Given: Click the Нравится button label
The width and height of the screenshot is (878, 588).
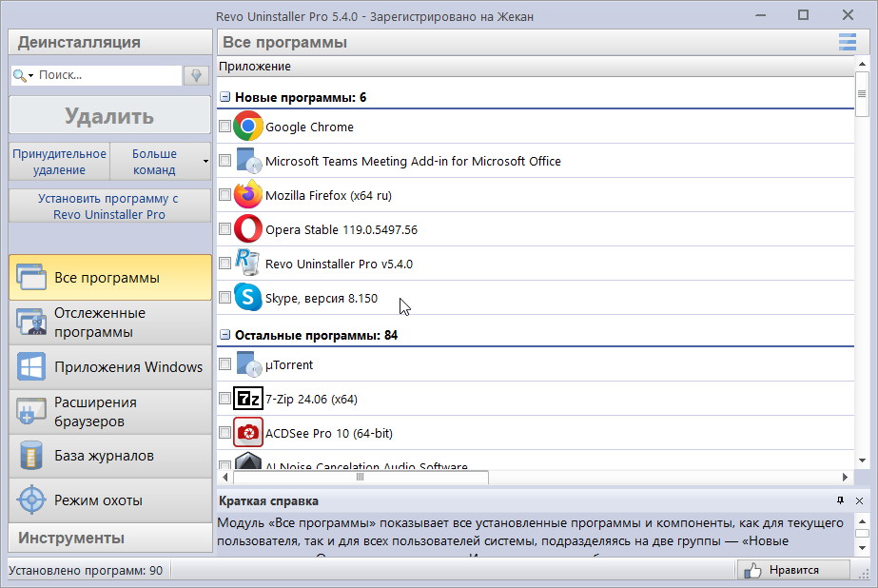Looking at the screenshot, I should (x=793, y=570).
